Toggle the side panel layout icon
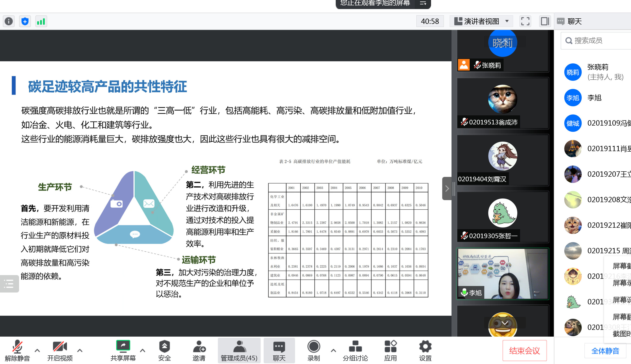 pyautogui.click(x=545, y=21)
